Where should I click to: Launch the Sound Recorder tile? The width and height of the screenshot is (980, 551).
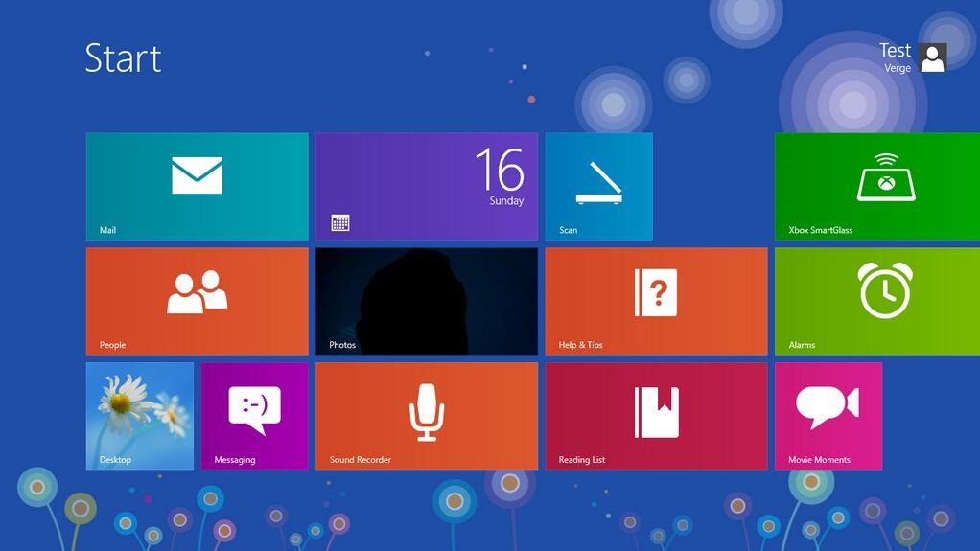click(x=427, y=416)
